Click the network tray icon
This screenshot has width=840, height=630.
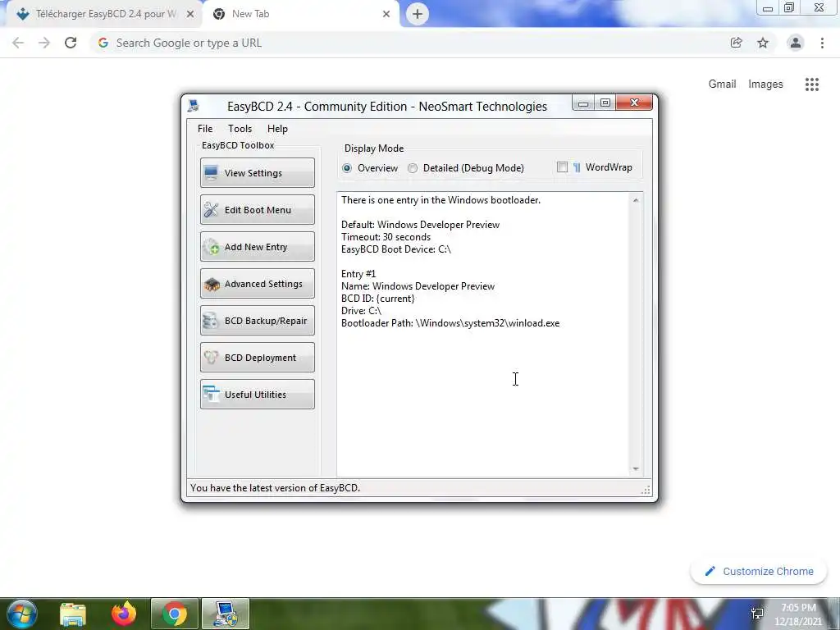(757, 614)
